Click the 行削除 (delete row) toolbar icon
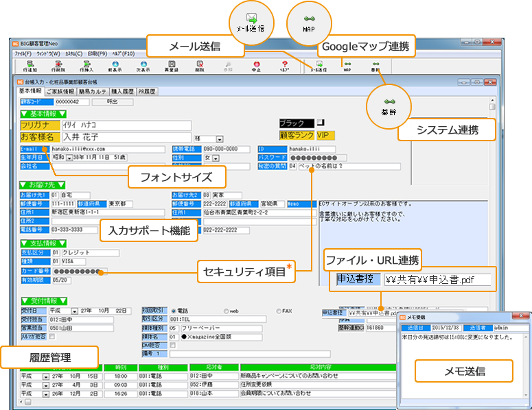 point(58,66)
